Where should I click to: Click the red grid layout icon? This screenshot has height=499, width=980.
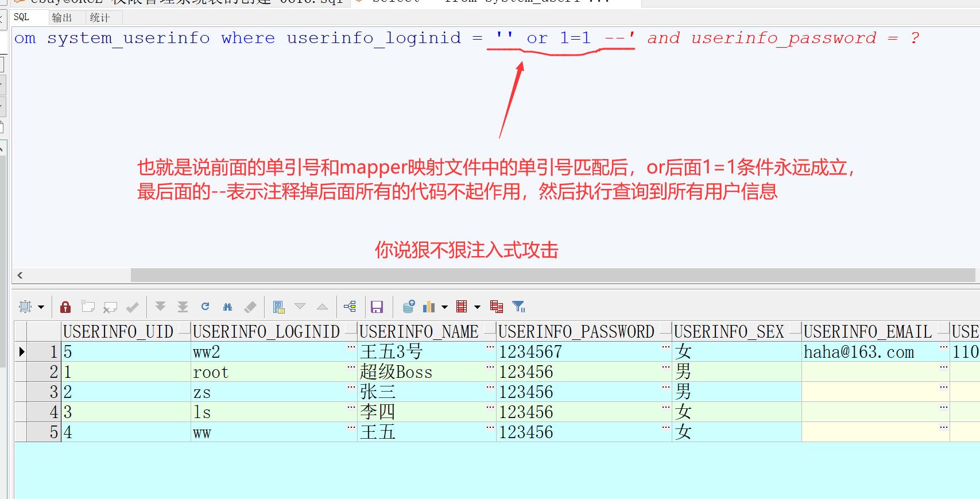(462, 307)
